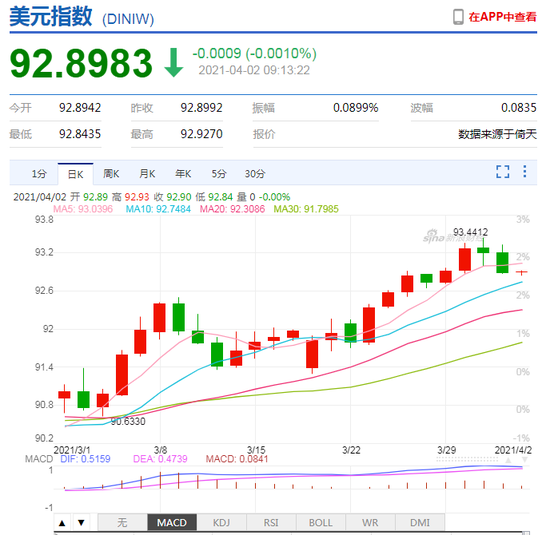Screen dimensions: 550x535
Task: Switch to the 周K chart tab
Action: click(x=111, y=174)
